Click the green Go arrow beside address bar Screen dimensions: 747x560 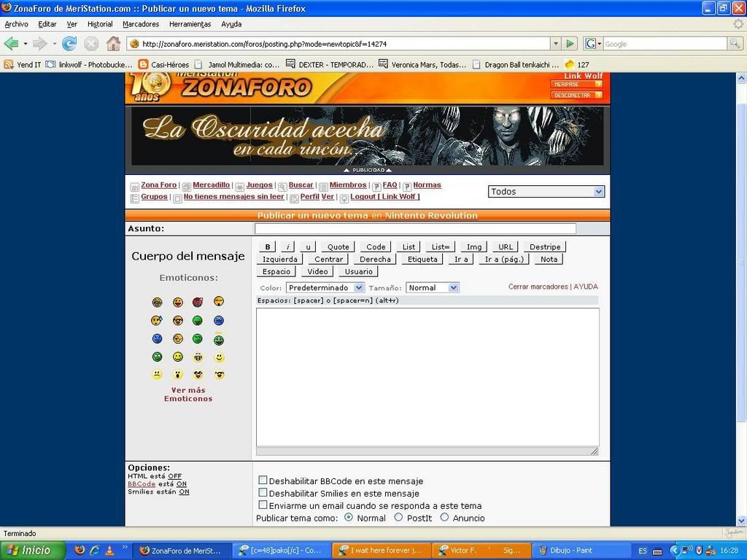(x=570, y=44)
